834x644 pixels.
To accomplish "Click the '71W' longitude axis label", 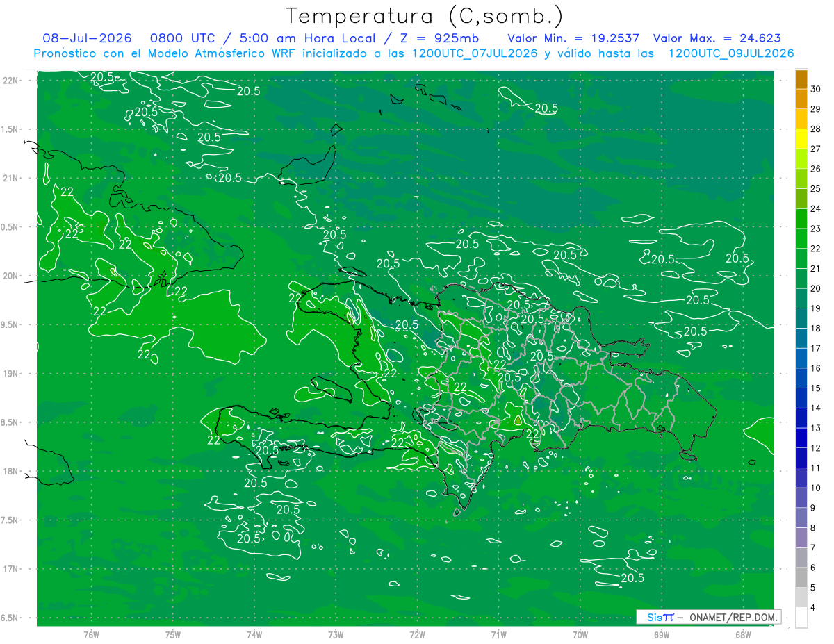I will pyautogui.click(x=498, y=634).
